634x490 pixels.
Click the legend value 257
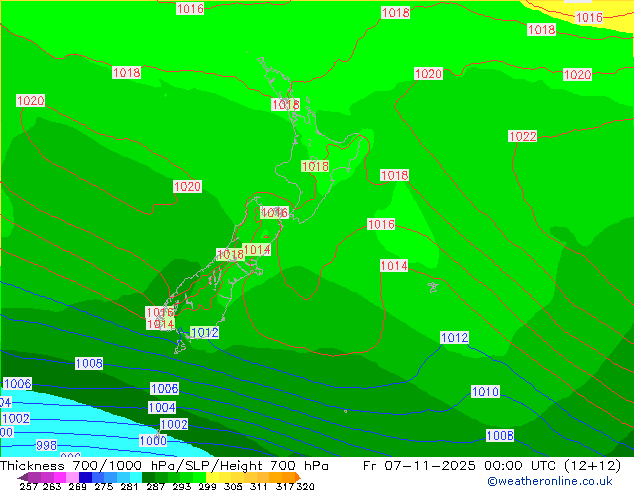click(29, 486)
